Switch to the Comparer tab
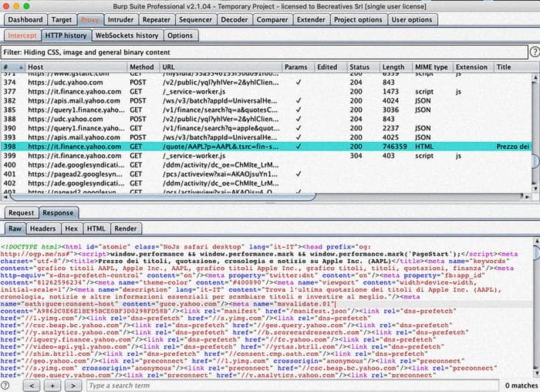The height and width of the screenshot is (392, 540). 272,19
